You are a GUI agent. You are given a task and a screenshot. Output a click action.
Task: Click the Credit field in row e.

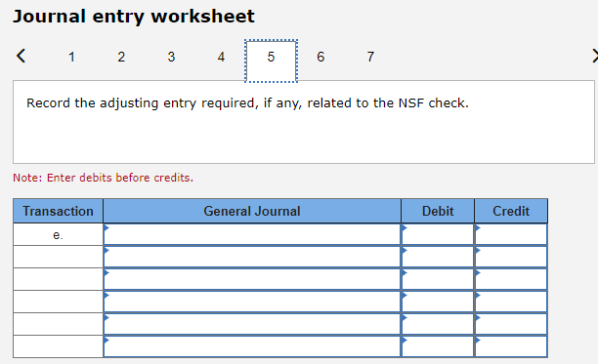[x=511, y=234]
